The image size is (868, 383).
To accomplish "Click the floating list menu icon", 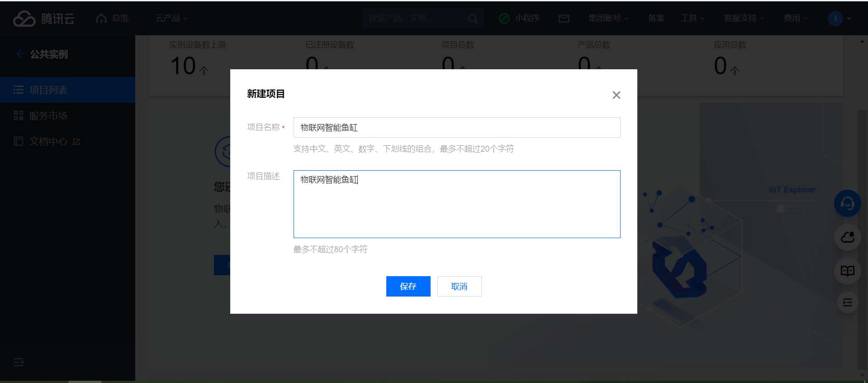I will pyautogui.click(x=847, y=302).
